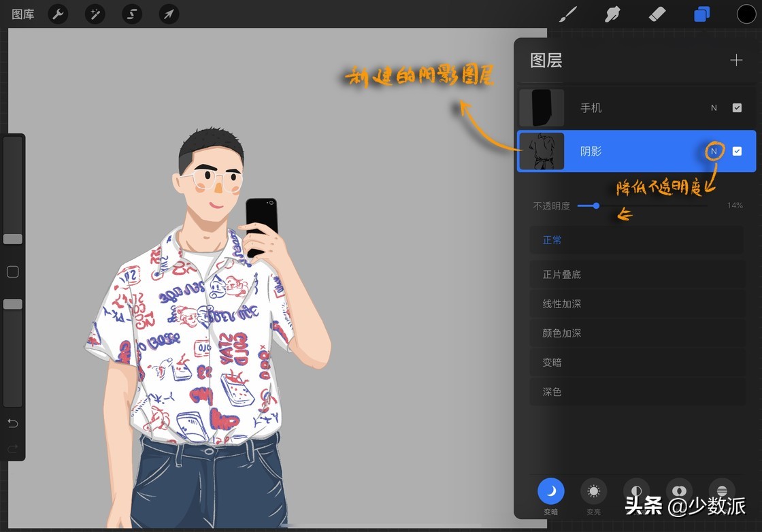
Task: Open the 阴影 layer thumbnail
Action: tap(541, 151)
